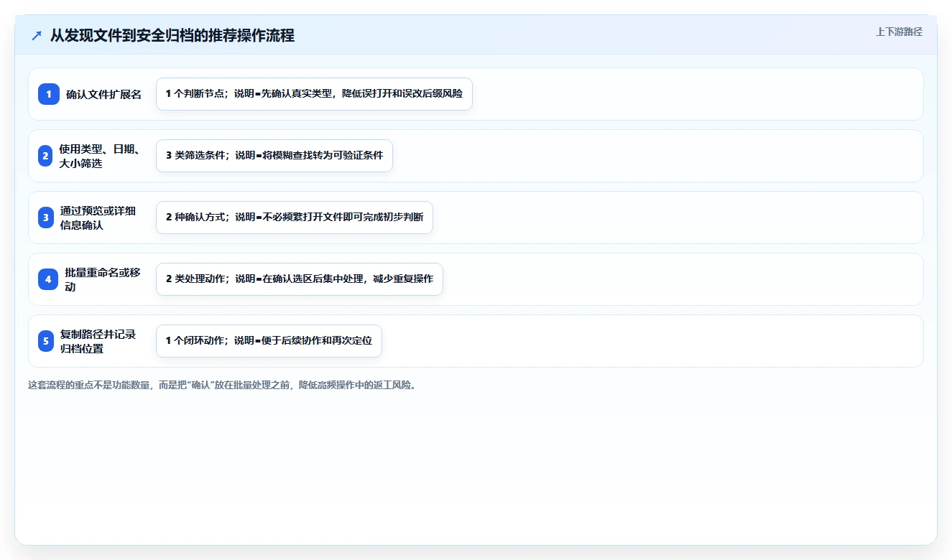Select step number 3 badge
The height and width of the screenshot is (560, 952).
click(46, 218)
